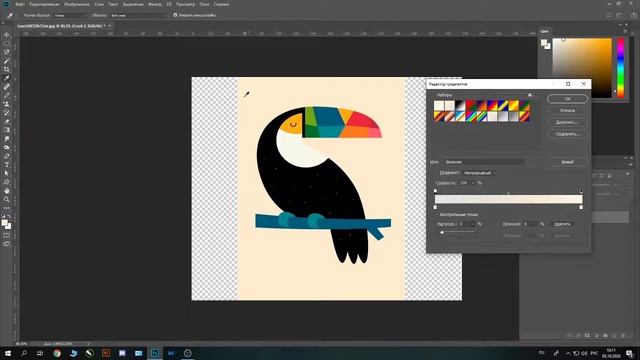Screen dimensions: 640x360
Task: Open gradient type dropdown 'Непрерывный'
Action: (x=480, y=173)
